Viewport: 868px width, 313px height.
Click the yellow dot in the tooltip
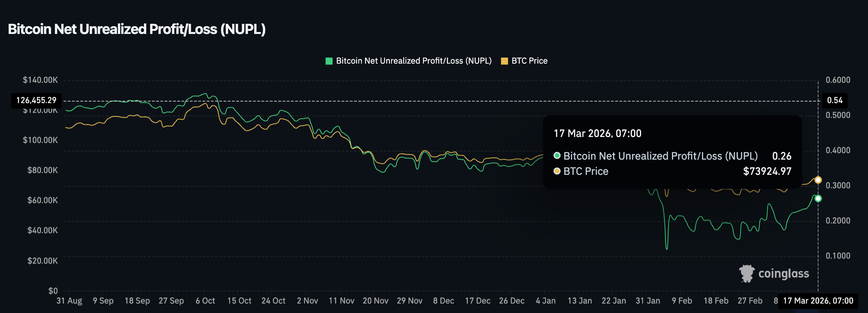(x=557, y=171)
